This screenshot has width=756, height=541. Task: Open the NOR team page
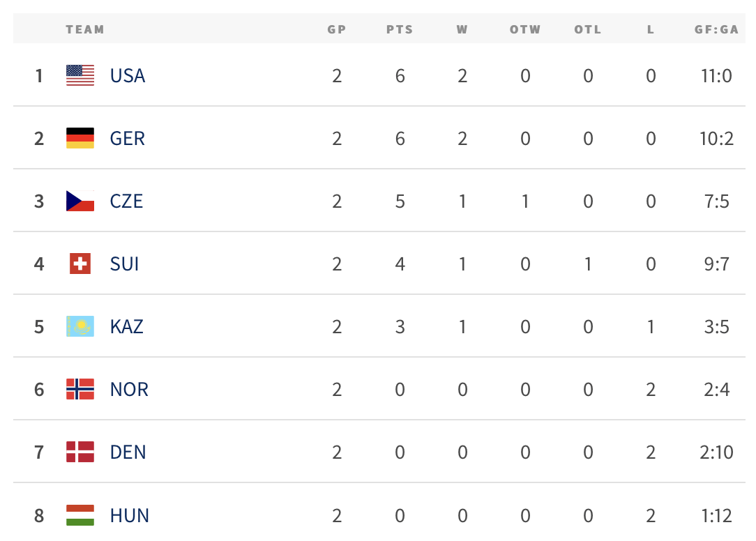(x=129, y=389)
